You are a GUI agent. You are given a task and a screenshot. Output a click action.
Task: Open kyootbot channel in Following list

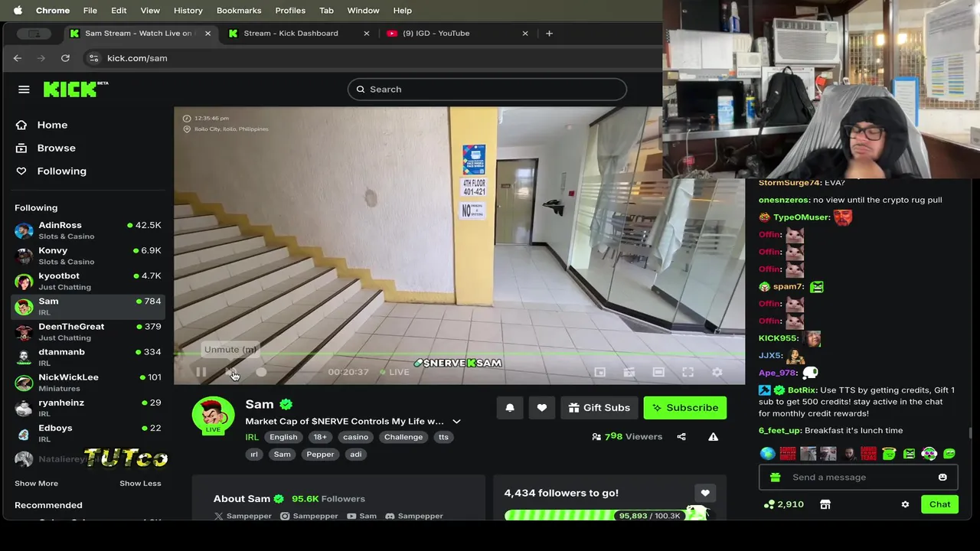point(87,281)
